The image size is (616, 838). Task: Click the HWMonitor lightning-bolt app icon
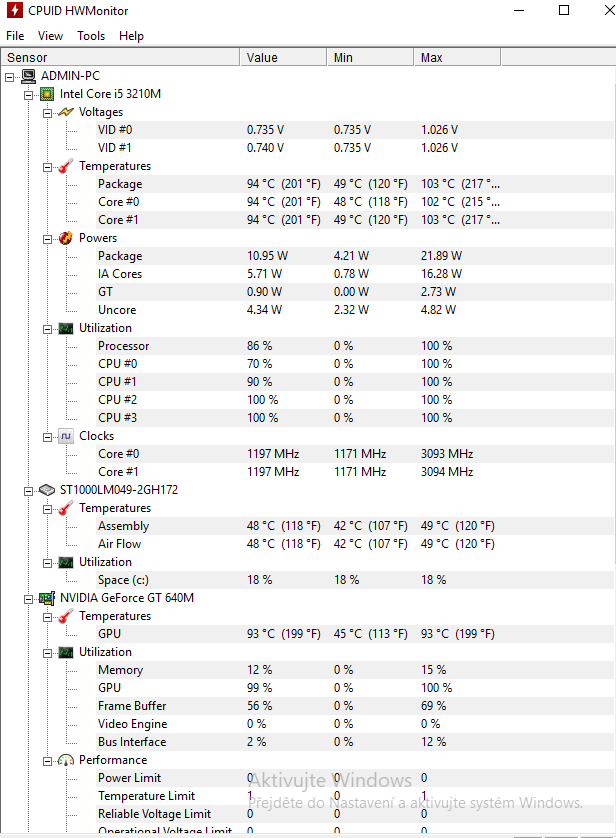click(x=13, y=11)
